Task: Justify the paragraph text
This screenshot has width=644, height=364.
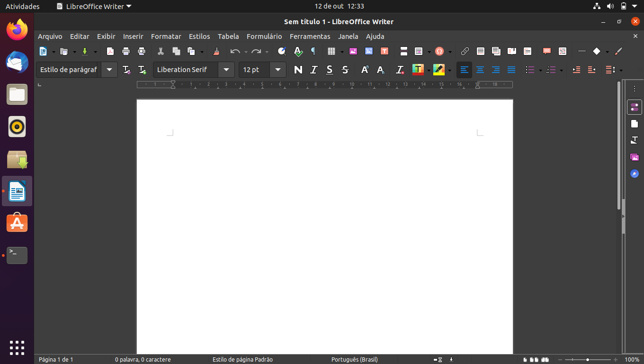Action: (x=511, y=70)
